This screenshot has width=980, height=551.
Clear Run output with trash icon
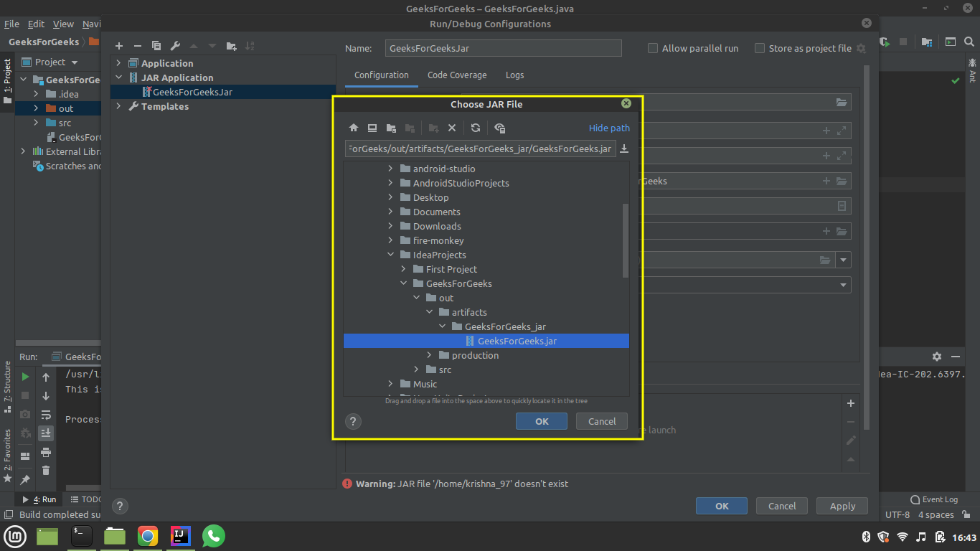tap(46, 471)
